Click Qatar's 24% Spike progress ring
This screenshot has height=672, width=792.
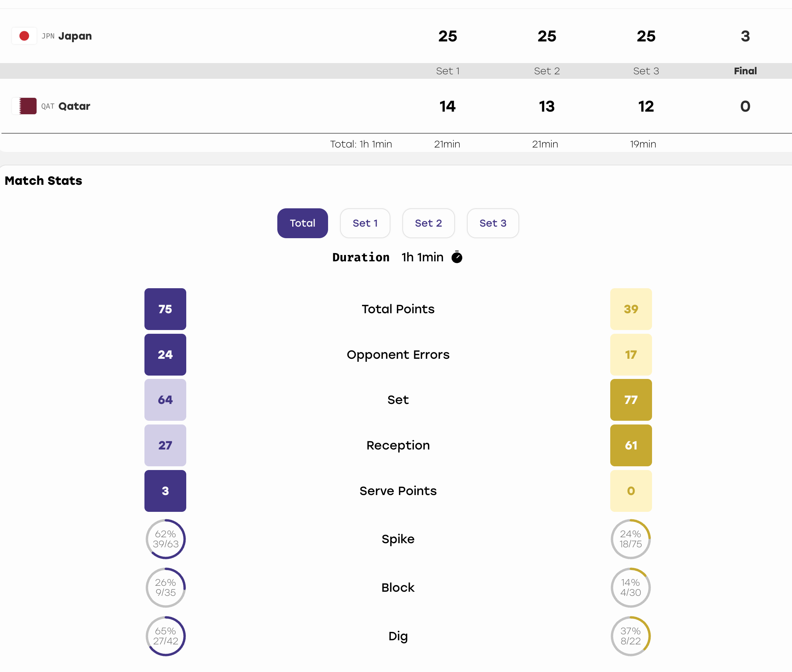[630, 539]
